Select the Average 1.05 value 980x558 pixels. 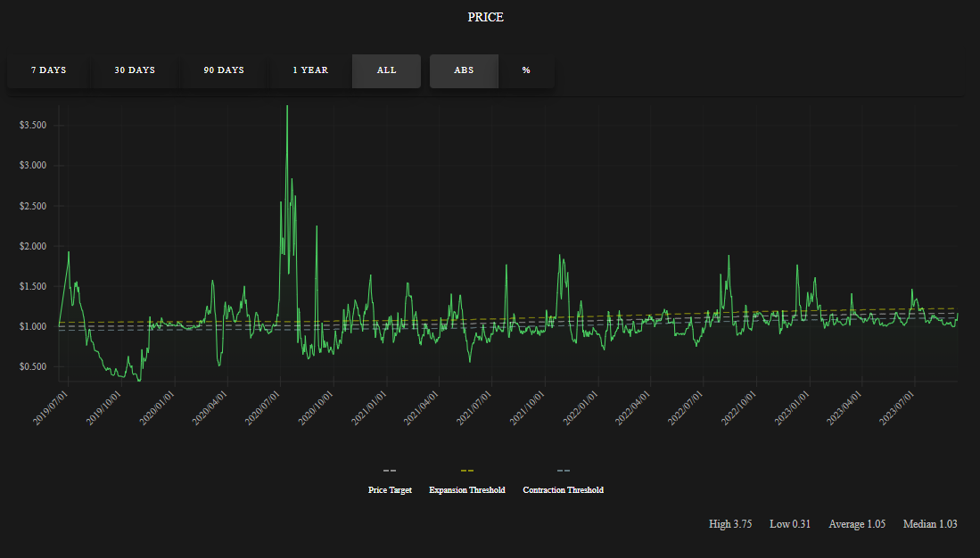point(857,524)
